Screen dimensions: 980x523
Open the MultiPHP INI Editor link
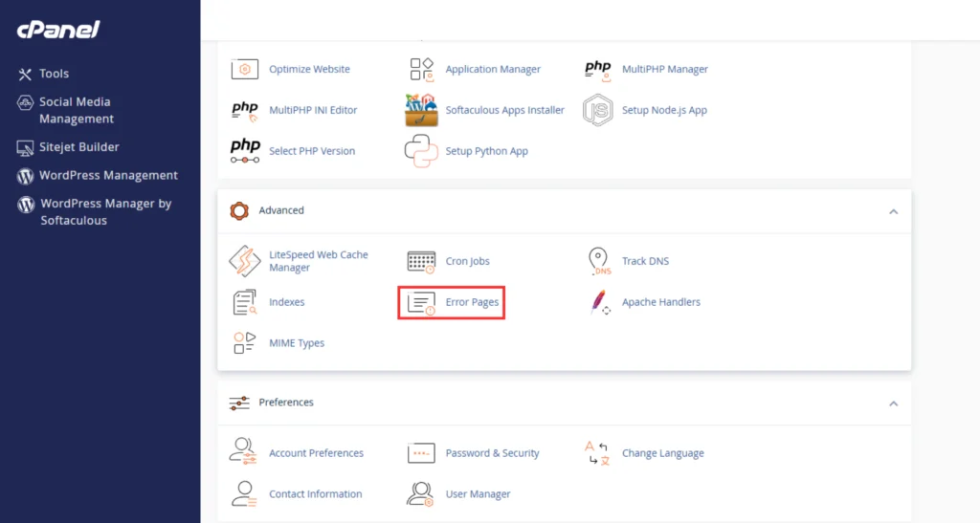[x=313, y=111]
